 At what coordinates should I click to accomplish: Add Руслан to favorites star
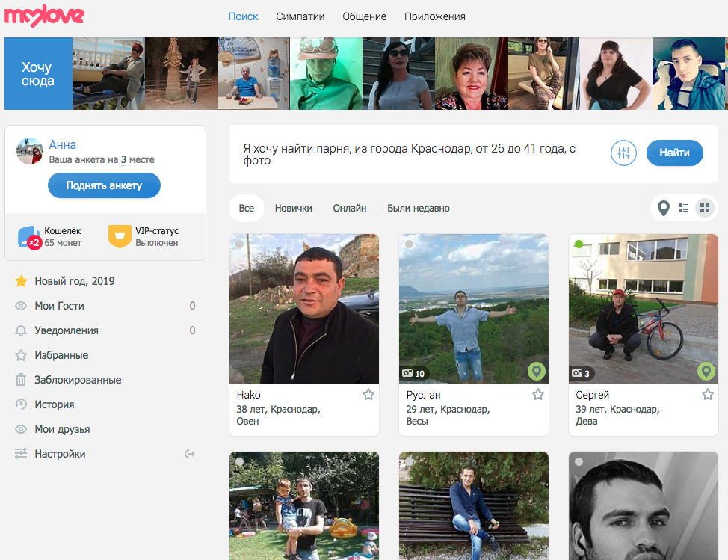point(538,394)
